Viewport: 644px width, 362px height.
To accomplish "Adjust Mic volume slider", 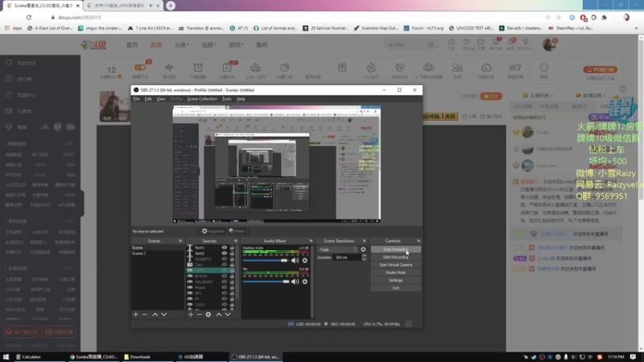I will (x=266, y=282).
